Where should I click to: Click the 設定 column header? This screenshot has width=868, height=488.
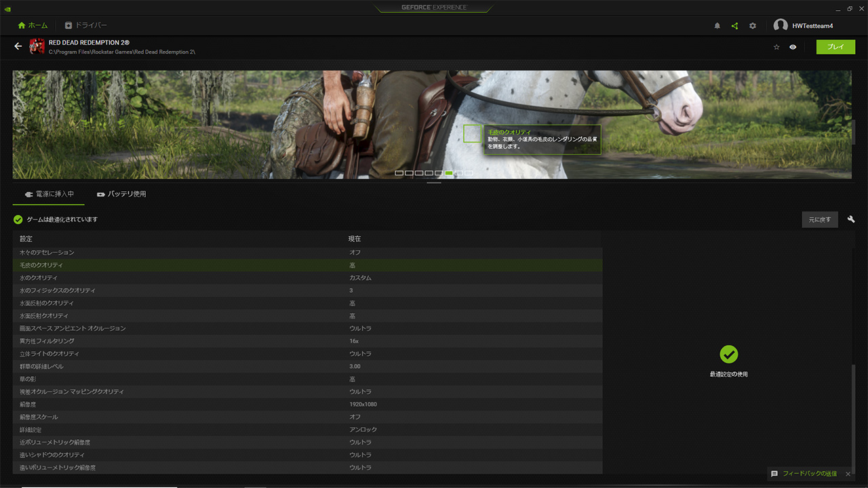point(26,239)
